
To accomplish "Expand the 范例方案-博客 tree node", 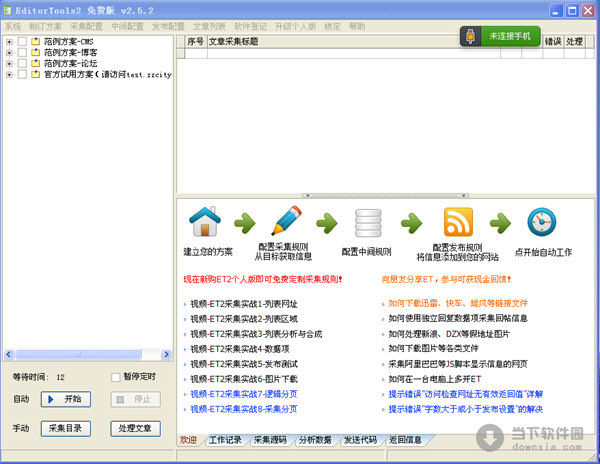I will click(9, 52).
